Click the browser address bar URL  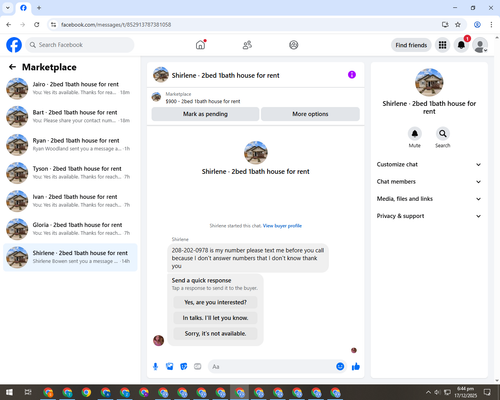coord(116,24)
